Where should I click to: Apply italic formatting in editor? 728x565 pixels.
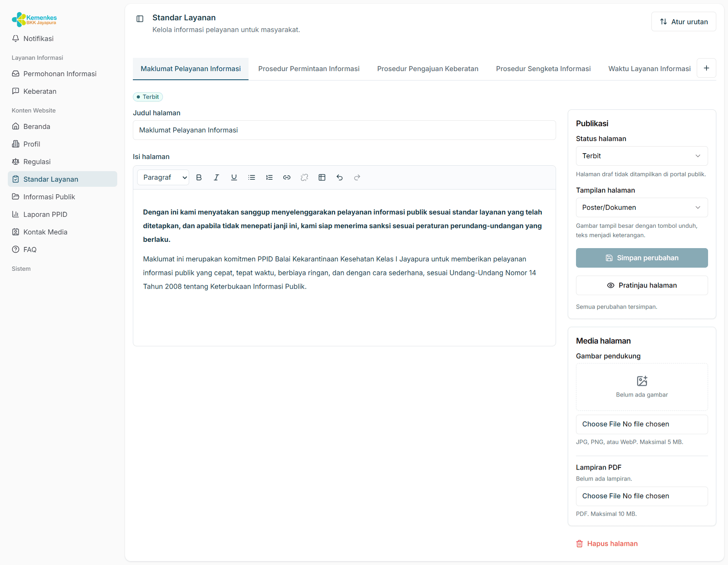pyautogui.click(x=216, y=177)
